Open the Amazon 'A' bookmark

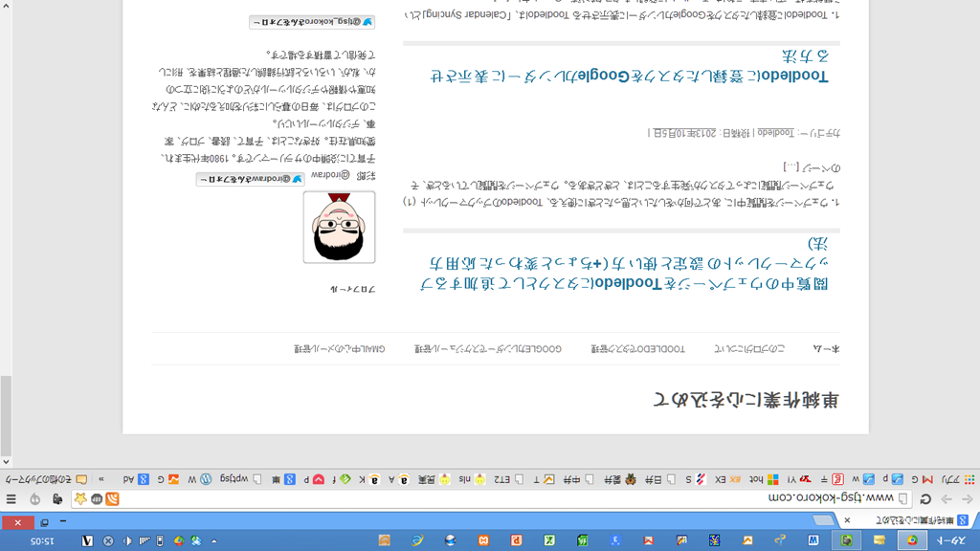tap(401, 480)
